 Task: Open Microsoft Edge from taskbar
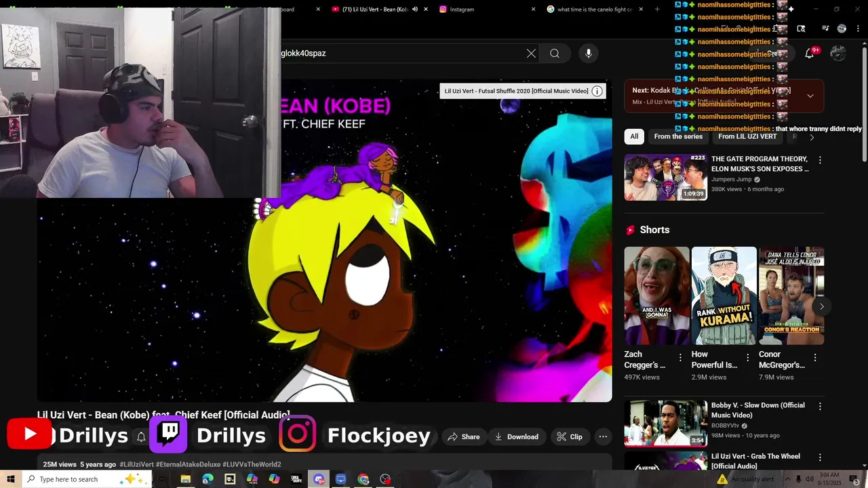click(x=208, y=479)
